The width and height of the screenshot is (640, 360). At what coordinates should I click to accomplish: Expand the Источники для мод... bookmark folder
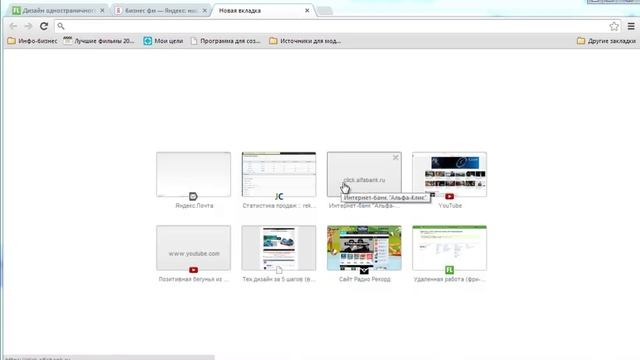[x=305, y=41]
